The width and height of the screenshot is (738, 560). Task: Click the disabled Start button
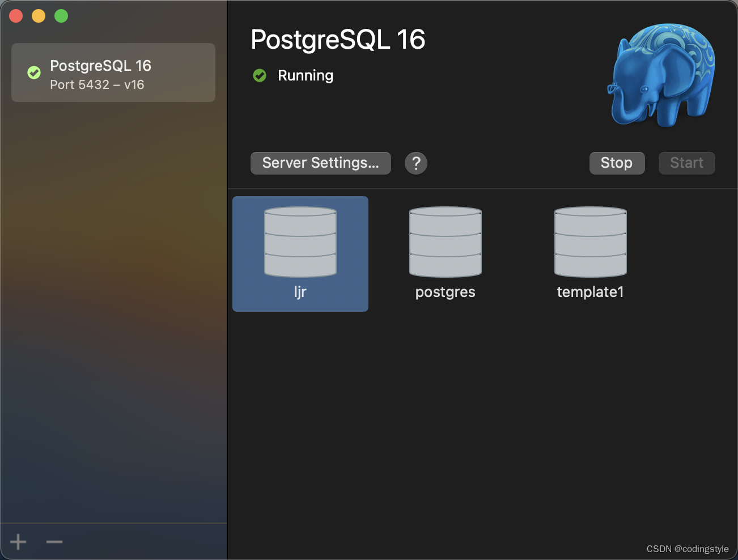(687, 163)
